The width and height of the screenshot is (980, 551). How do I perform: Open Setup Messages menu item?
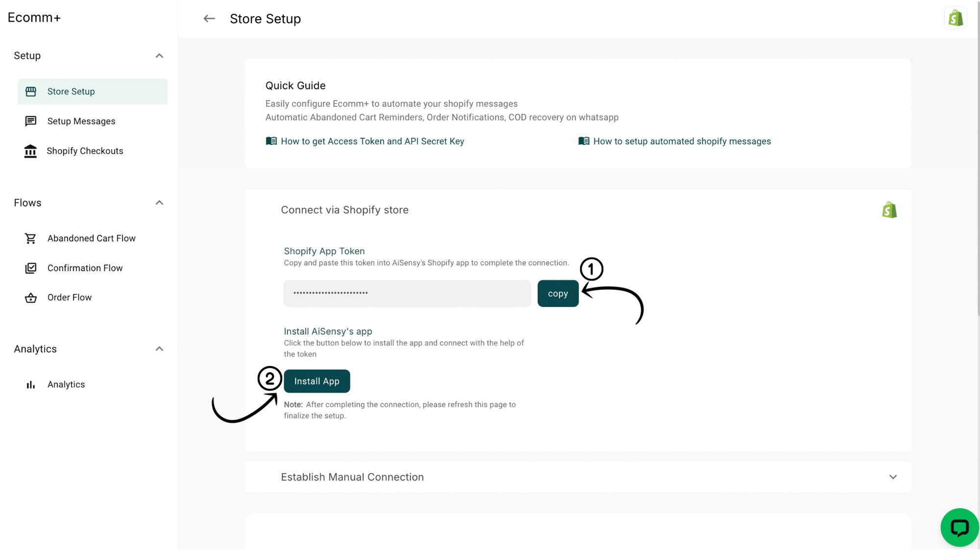tap(93, 121)
